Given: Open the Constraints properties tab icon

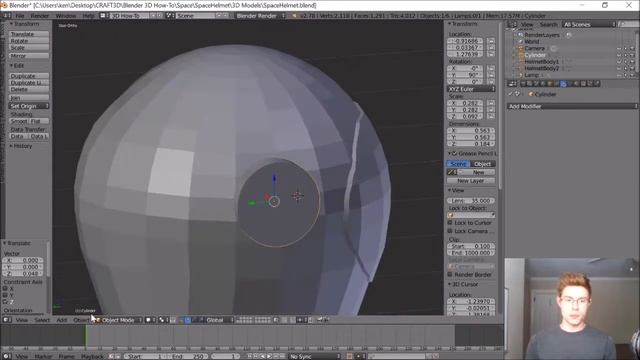Looking at the screenshot, I should click(x=556, y=84).
